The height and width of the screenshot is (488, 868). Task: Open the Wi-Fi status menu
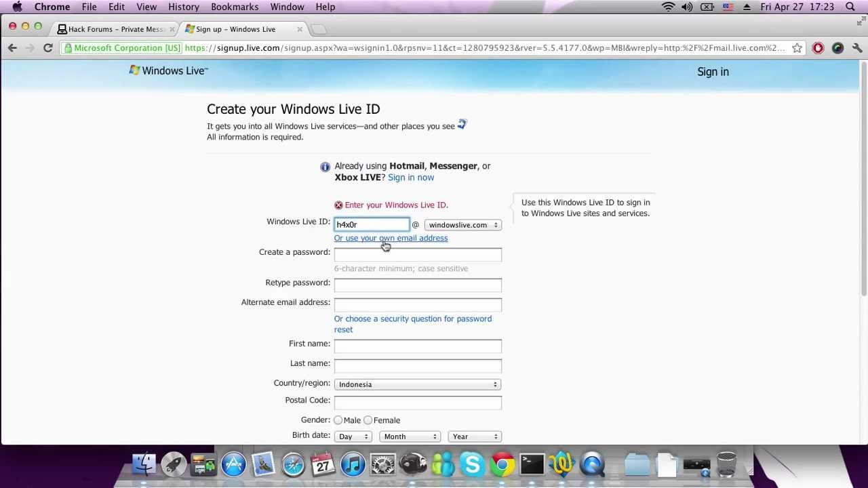tap(668, 7)
